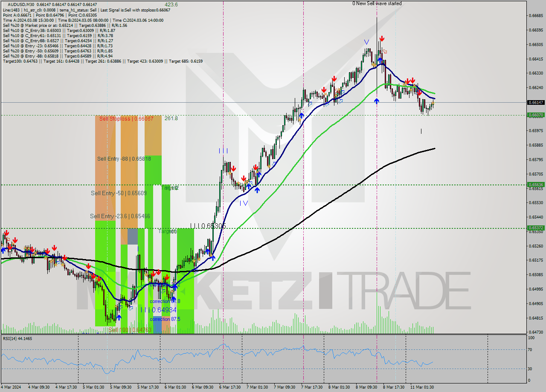This screenshot has width=546, height=392.
Task: Click the 'I I I 0.64934' wave label
Action: (158, 310)
